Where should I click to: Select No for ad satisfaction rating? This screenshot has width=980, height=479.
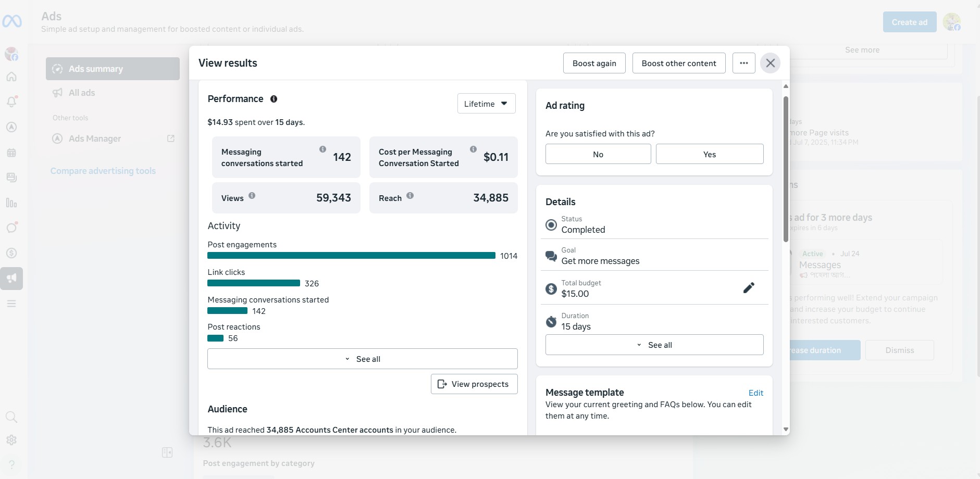[598, 154]
